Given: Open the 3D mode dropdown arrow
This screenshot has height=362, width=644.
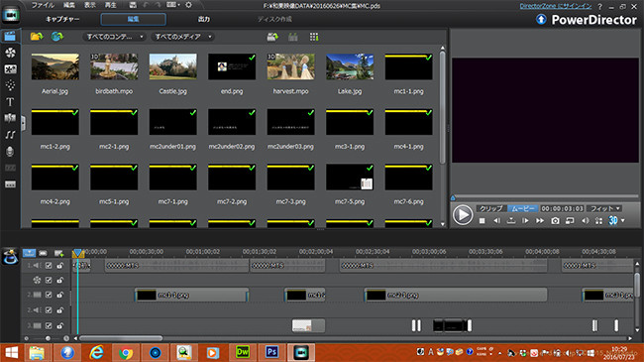Looking at the screenshot, I should pos(622,221).
